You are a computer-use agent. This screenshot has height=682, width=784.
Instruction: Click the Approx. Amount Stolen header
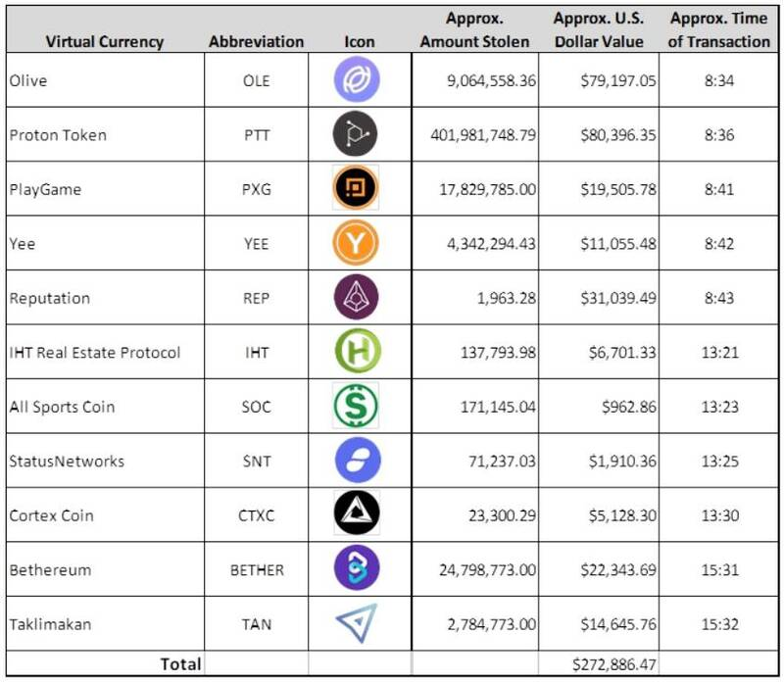coord(474,30)
